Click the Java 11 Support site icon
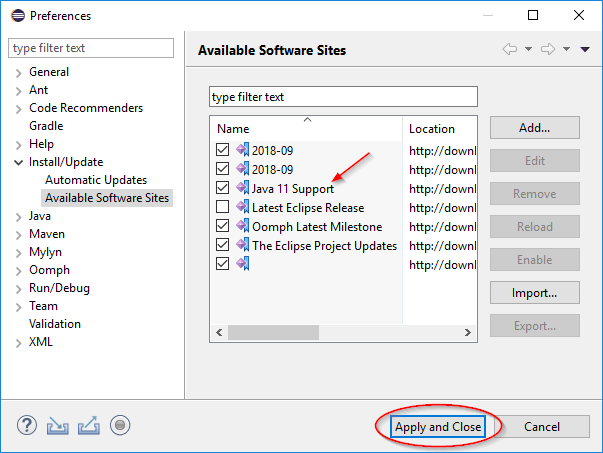The image size is (603, 453). pyautogui.click(x=242, y=188)
